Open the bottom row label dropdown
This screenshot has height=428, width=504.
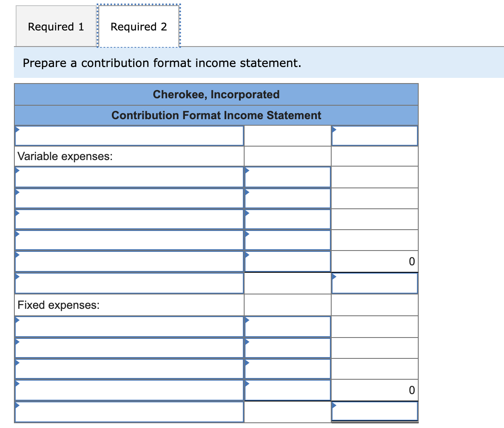[129, 412]
